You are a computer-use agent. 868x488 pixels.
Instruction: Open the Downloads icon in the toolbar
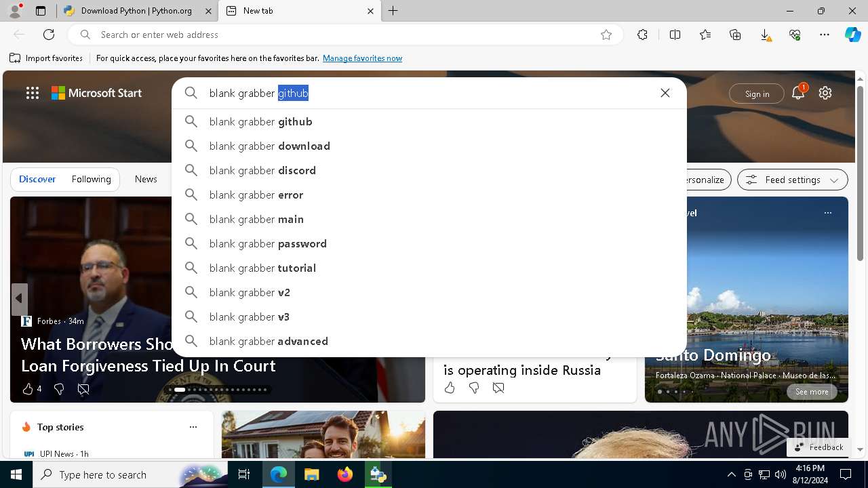point(765,35)
